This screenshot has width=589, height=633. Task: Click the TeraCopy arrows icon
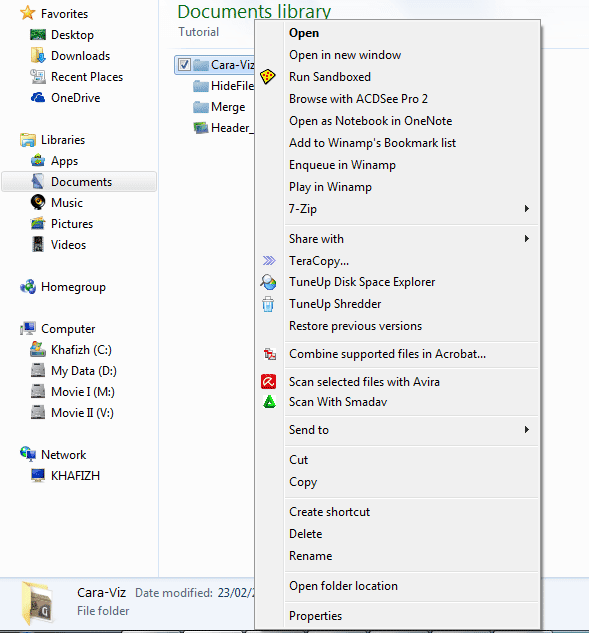(x=269, y=261)
